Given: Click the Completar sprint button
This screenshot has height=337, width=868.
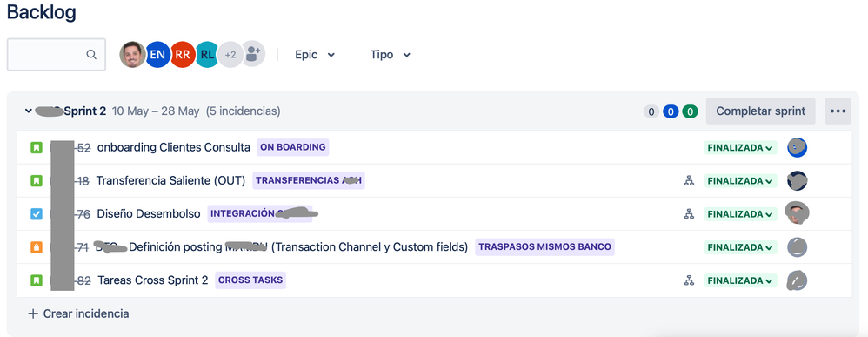Looking at the screenshot, I should [x=761, y=111].
